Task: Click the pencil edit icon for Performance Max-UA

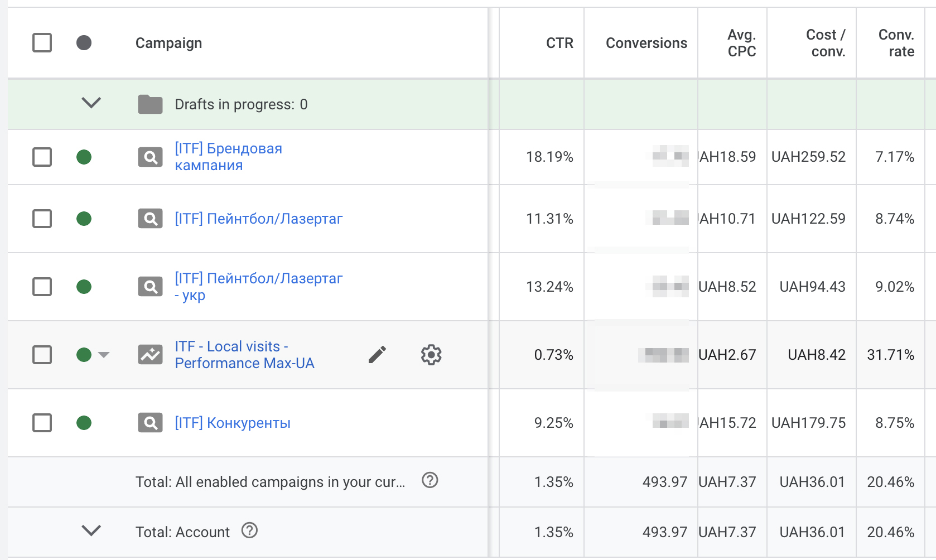Action: click(377, 355)
